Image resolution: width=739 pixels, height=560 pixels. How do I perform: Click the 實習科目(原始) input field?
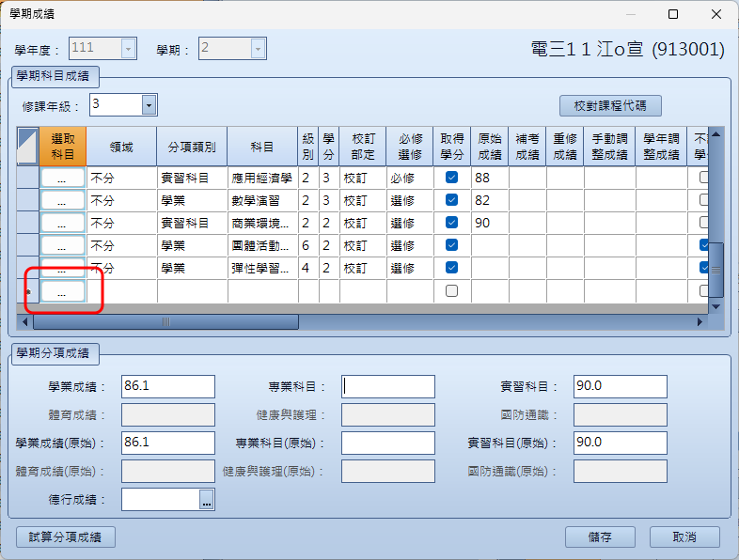621,443
